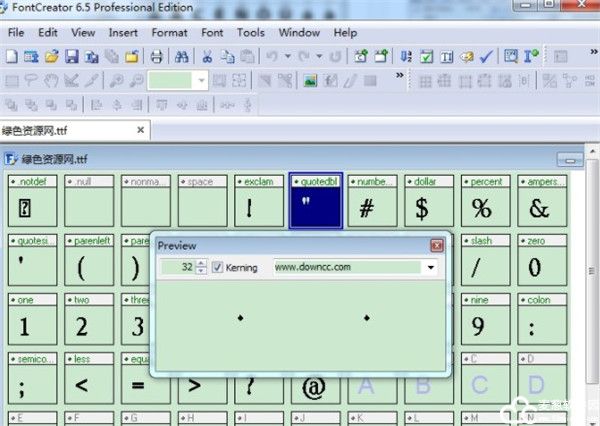The image size is (600, 426).
Task: Close the Preview dialog
Action: click(x=437, y=245)
